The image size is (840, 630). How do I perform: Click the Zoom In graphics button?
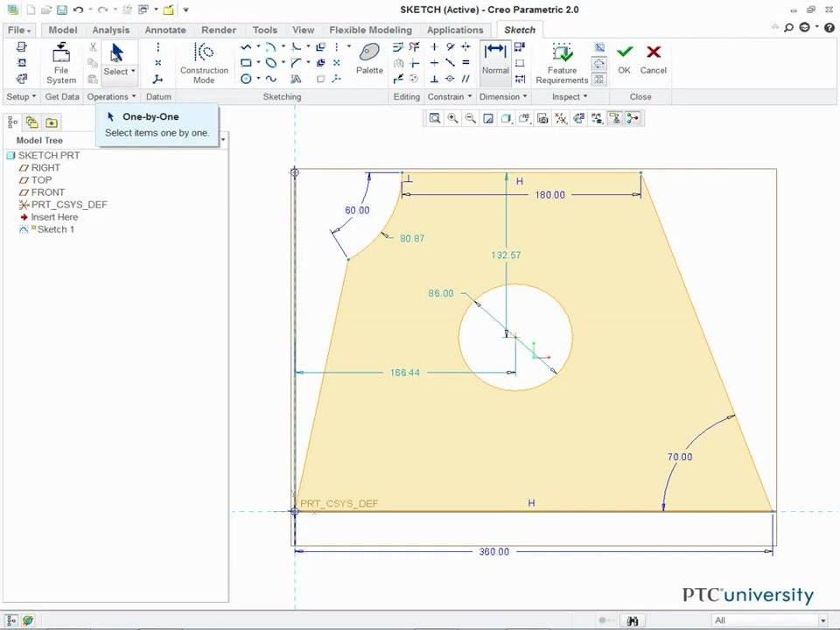(x=452, y=118)
